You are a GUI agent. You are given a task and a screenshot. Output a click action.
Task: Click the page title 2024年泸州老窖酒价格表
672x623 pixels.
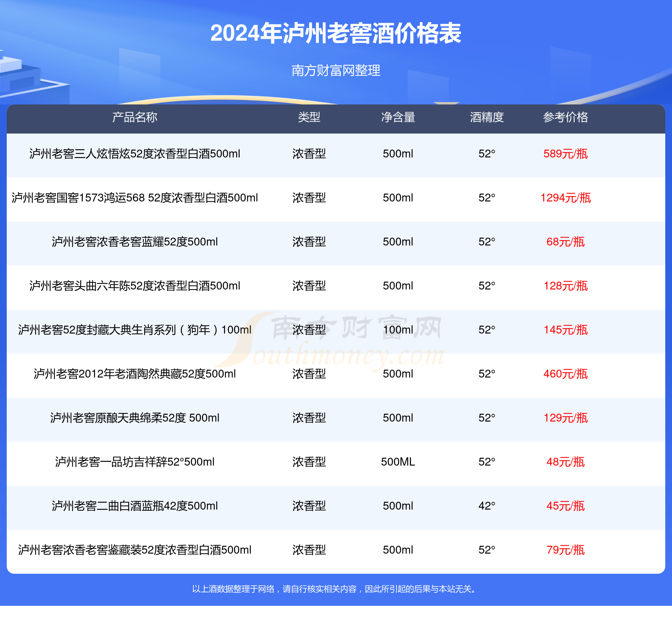pos(335,33)
